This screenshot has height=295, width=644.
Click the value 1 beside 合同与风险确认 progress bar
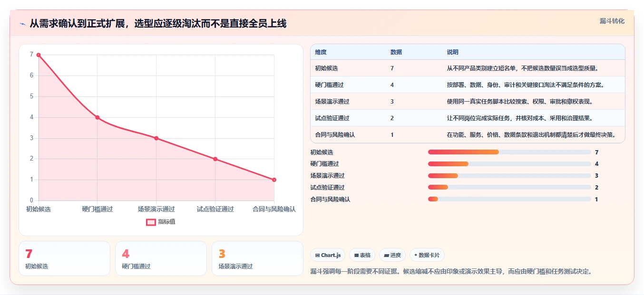(x=596, y=200)
